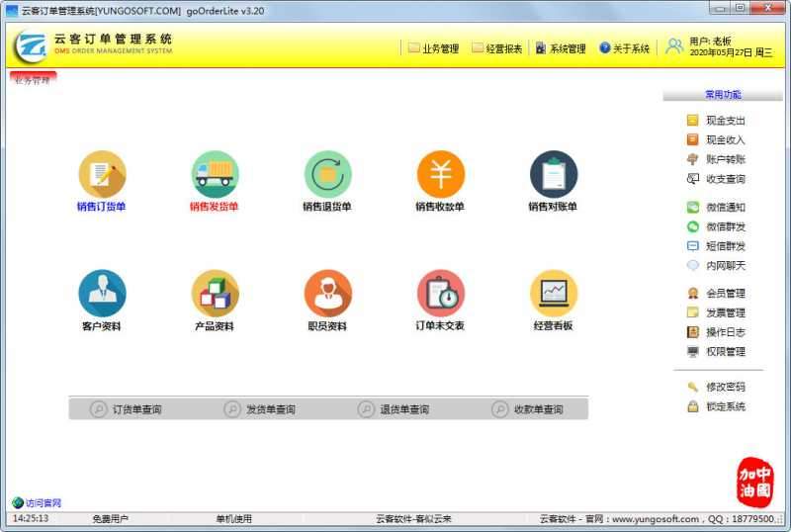Open the 销售对账单 clipboard icon

point(554,174)
